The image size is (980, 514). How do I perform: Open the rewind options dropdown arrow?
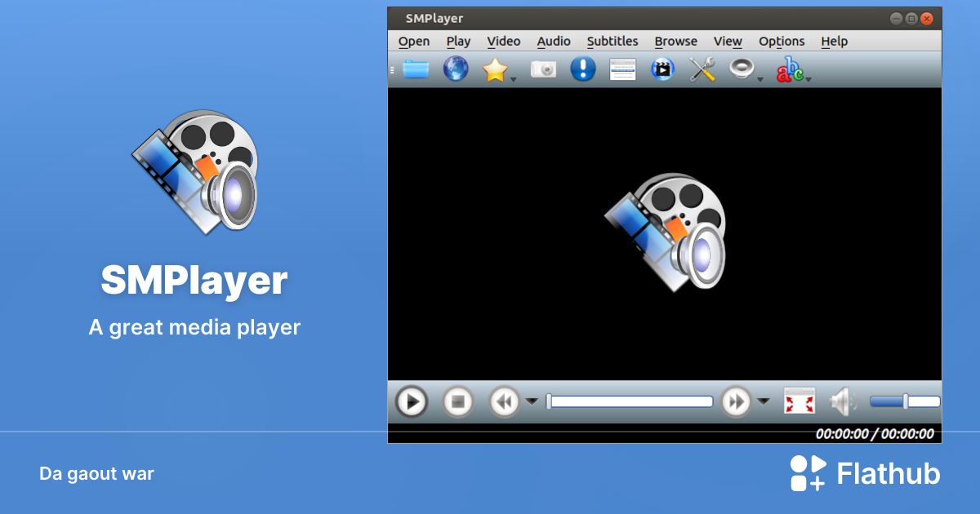(x=532, y=402)
